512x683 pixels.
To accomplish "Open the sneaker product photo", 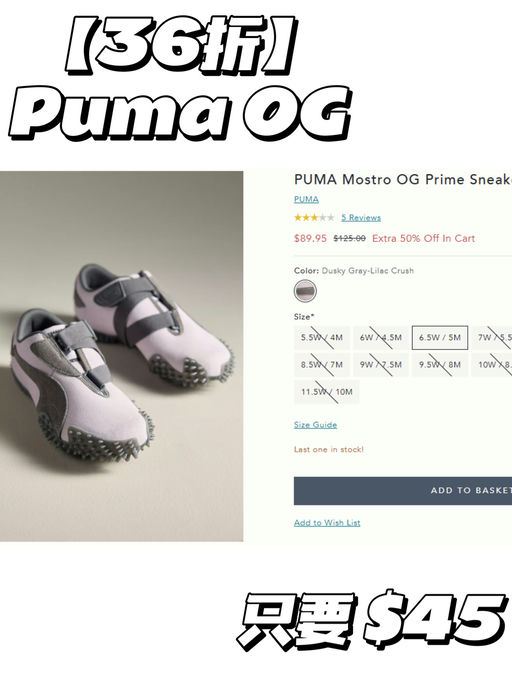I will [x=122, y=356].
